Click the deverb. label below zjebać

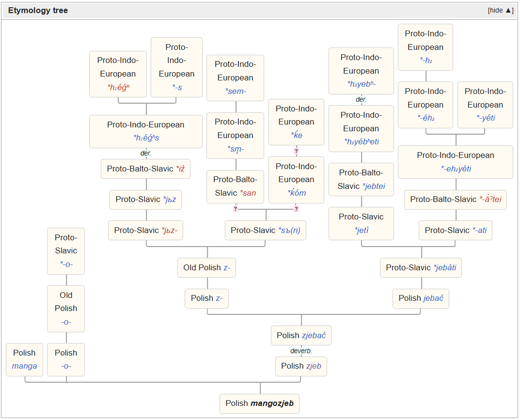301,351
